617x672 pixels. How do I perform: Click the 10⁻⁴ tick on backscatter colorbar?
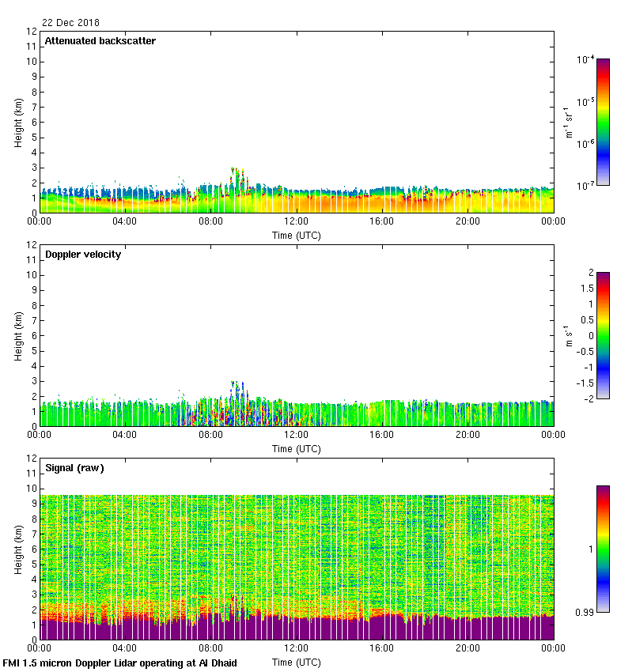tap(585, 60)
